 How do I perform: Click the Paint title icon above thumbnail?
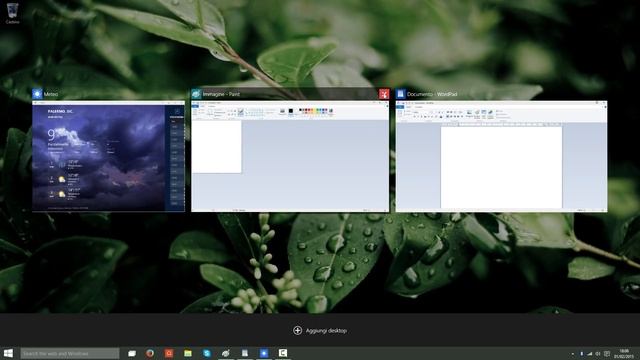[x=196, y=94]
